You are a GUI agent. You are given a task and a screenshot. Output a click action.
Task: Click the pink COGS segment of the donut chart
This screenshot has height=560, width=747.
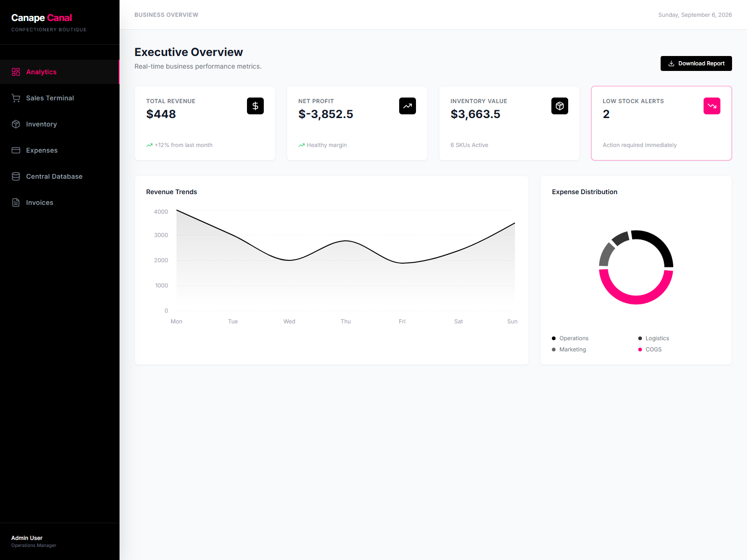(636, 300)
